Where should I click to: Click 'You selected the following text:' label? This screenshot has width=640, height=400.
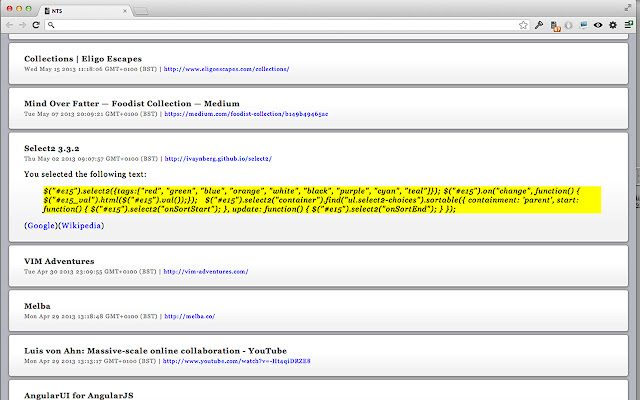coord(85,174)
